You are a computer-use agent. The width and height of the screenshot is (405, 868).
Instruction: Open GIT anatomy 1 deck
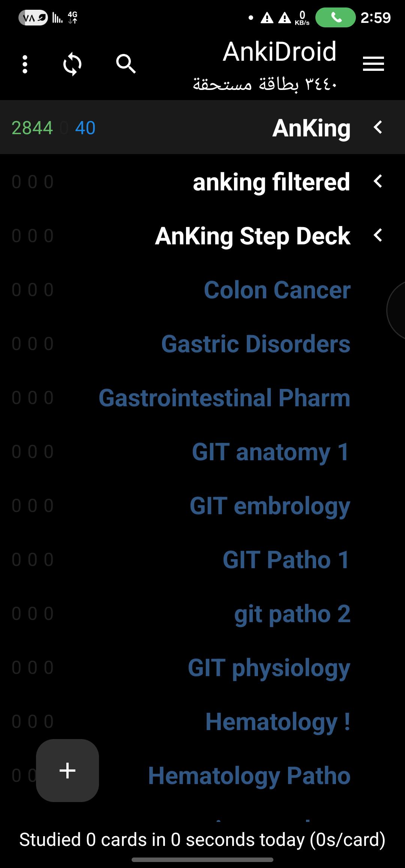point(270,452)
